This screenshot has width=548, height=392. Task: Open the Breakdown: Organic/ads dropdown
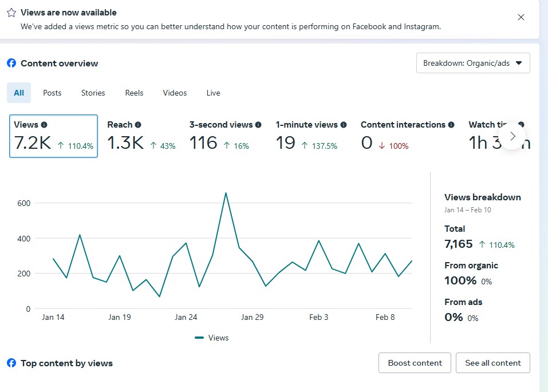pos(473,63)
